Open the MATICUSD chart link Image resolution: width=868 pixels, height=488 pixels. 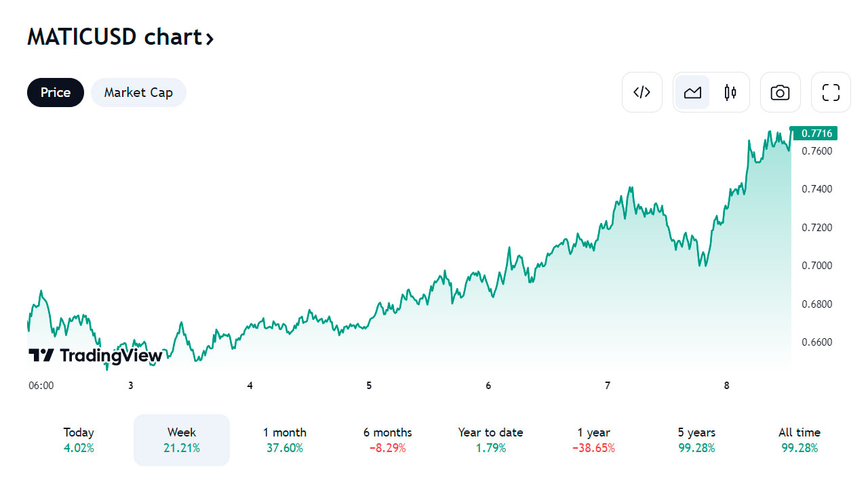click(114, 37)
